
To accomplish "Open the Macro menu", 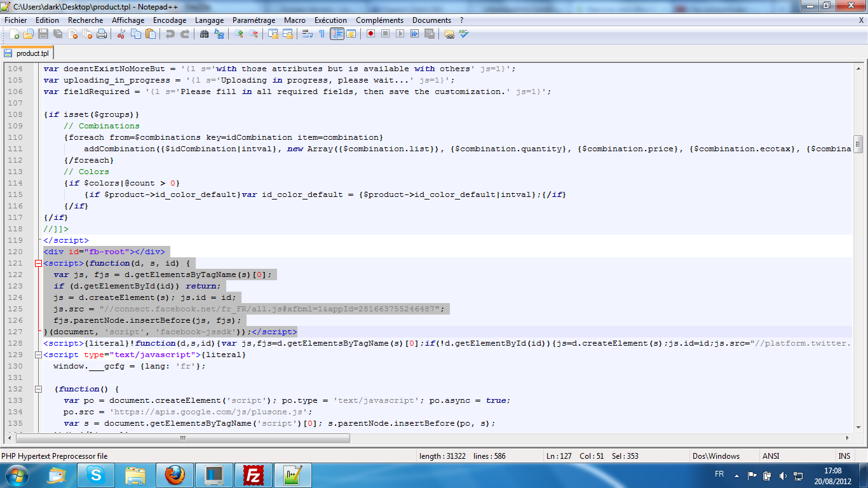I will 295,20.
